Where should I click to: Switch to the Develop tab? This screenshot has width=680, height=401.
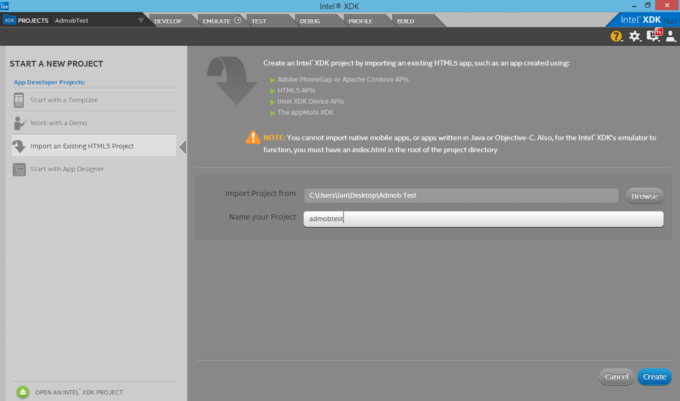168,21
